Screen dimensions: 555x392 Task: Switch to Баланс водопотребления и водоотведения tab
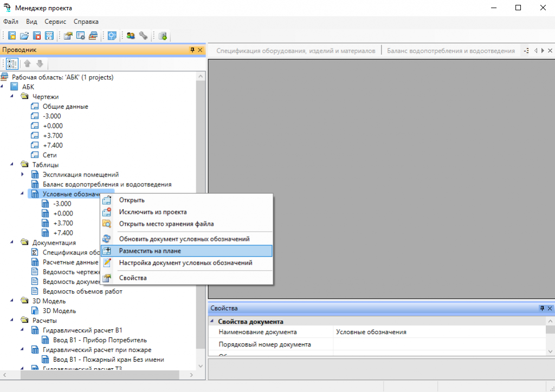tap(450, 51)
